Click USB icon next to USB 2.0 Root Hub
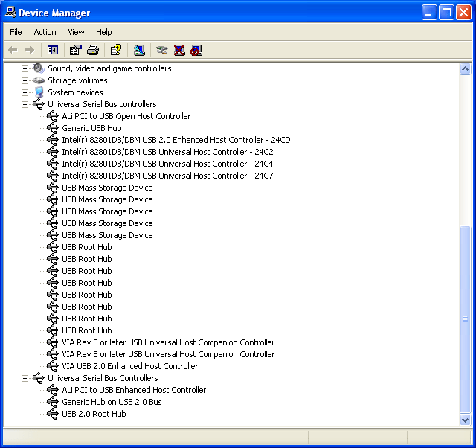This screenshot has width=476, height=448. tap(53, 414)
